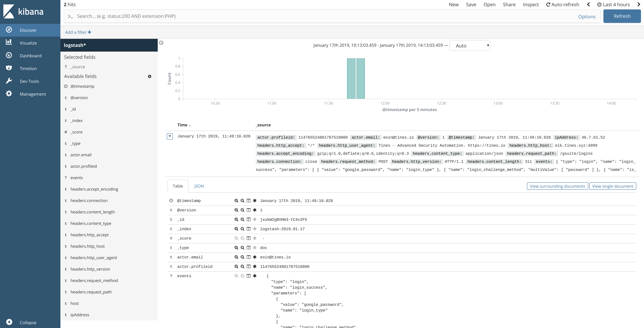Open the Auto interval dropdown
Image resolution: width=644 pixels, height=328 pixels.
[x=470, y=46]
